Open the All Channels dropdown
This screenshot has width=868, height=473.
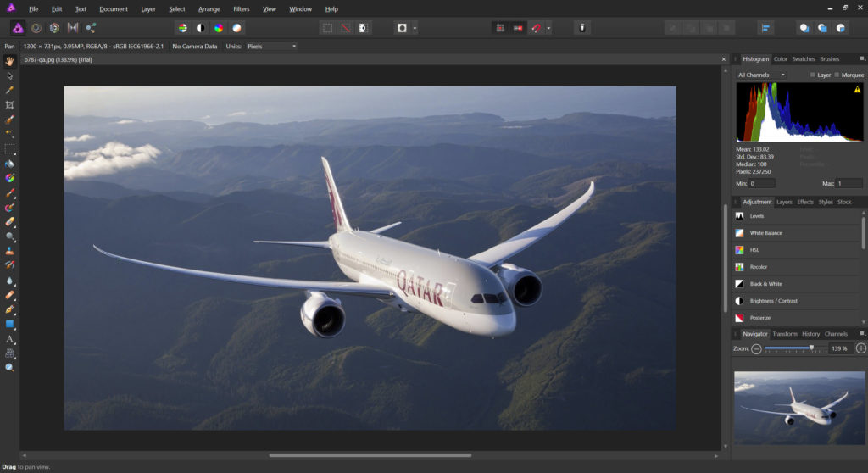point(761,75)
